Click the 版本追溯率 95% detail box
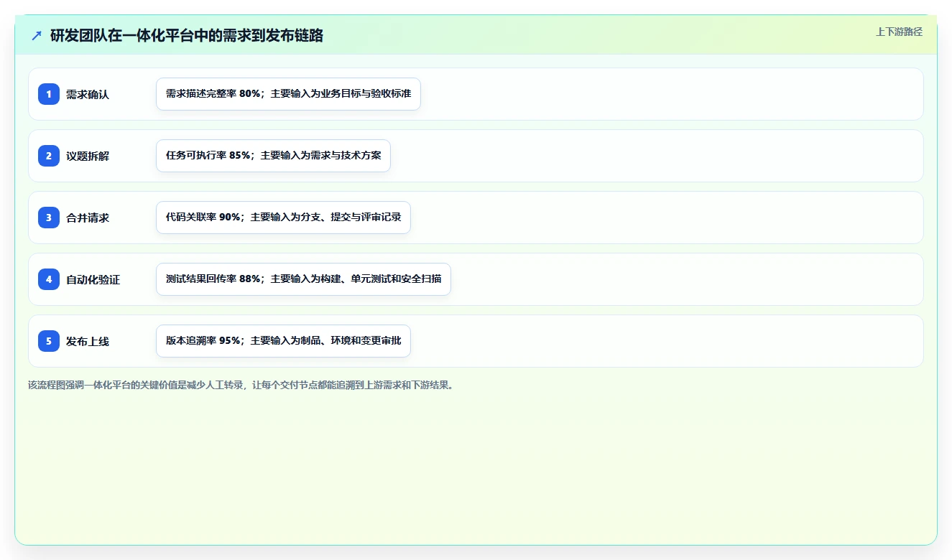The width and height of the screenshot is (952, 560). (283, 341)
